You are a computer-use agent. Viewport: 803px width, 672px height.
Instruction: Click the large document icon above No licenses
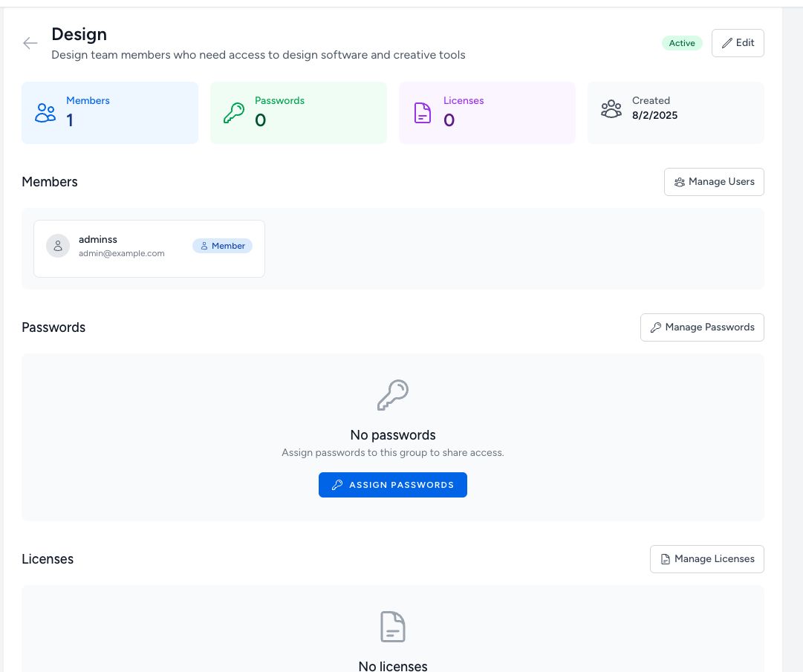[393, 627]
